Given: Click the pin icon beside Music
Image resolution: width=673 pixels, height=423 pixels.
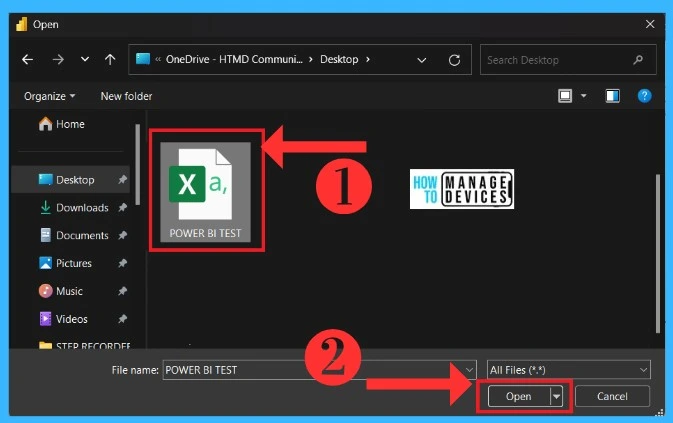Looking at the screenshot, I should tap(122, 291).
